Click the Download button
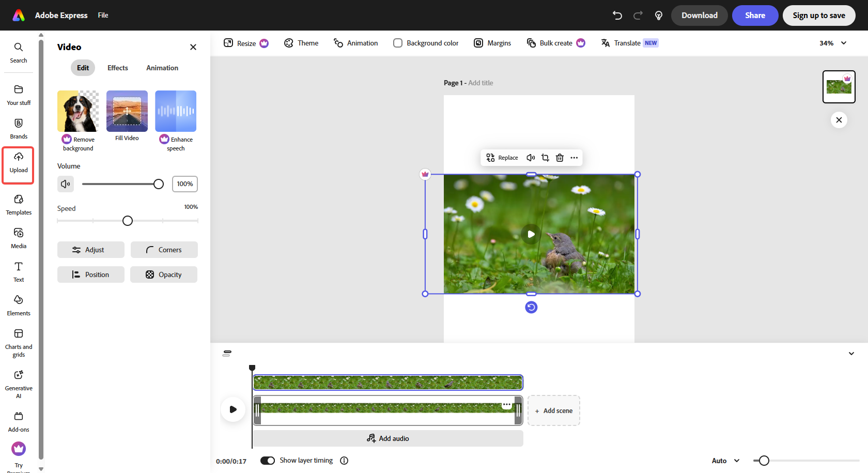Image resolution: width=868 pixels, height=473 pixels. pyautogui.click(x=699, y=16)
